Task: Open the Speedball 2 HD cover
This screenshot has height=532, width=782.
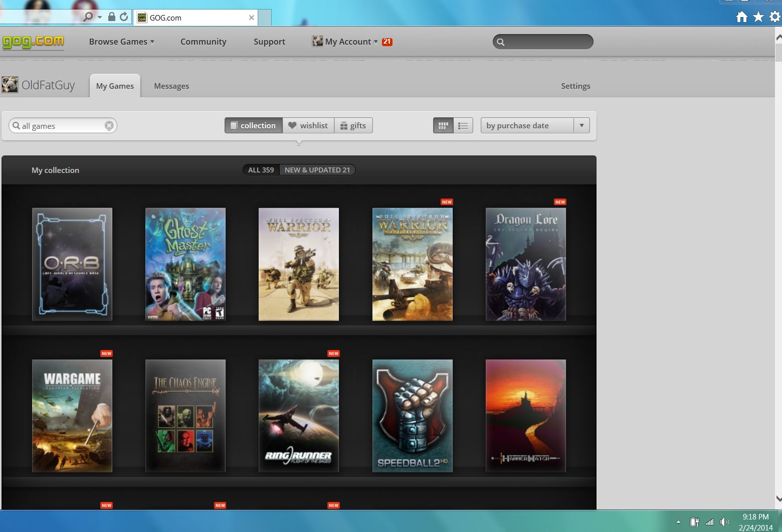Action: click(413, 416)
